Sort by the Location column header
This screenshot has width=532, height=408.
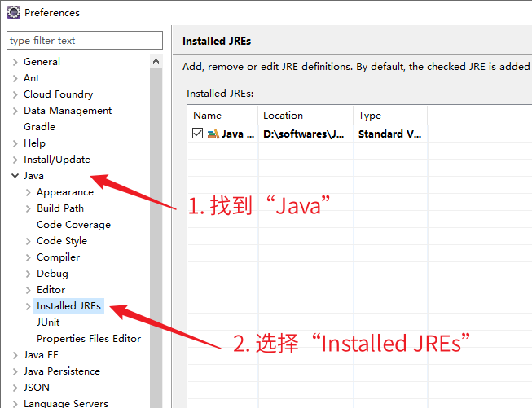[x=306, y=116]
